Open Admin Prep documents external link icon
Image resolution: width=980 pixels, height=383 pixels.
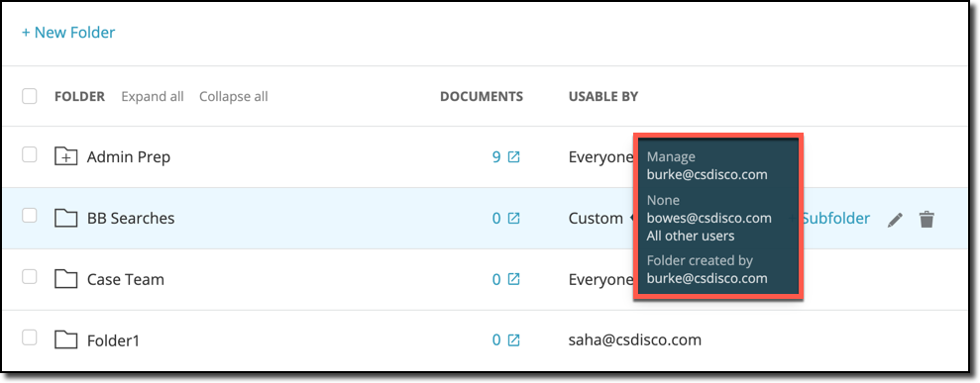point(513,157)
